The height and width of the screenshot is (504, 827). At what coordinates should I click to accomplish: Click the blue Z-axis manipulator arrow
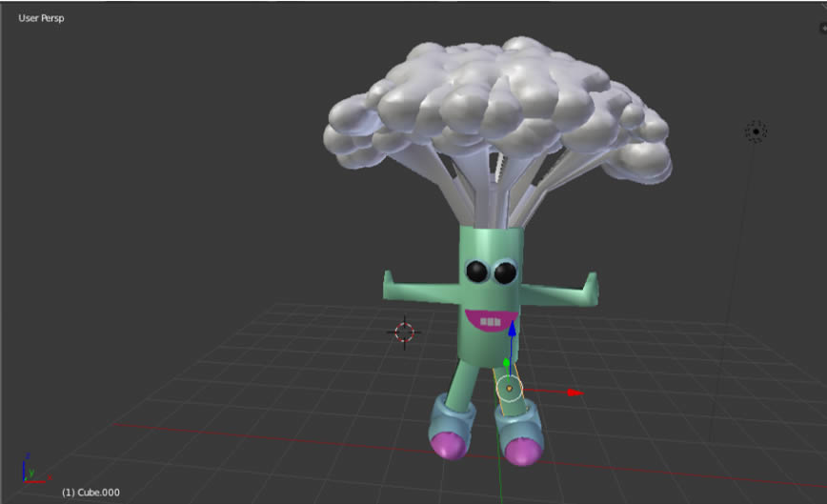tap(512, 328)
